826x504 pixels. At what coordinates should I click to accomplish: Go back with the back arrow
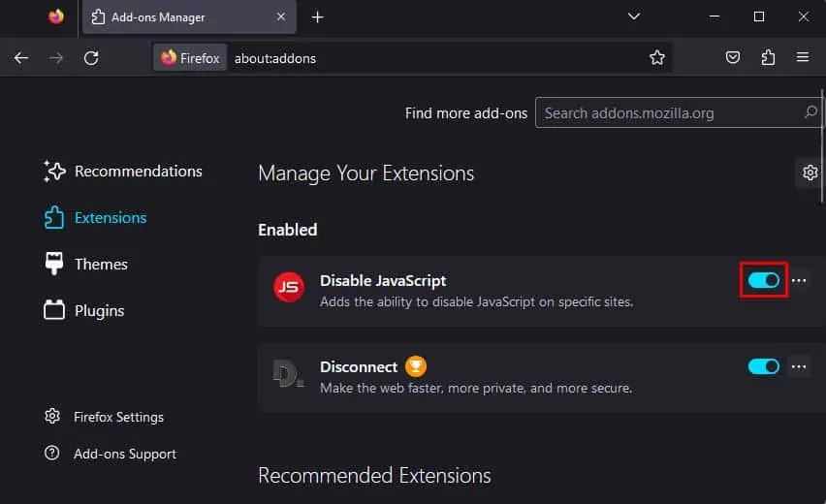click(x=21, y=58)
